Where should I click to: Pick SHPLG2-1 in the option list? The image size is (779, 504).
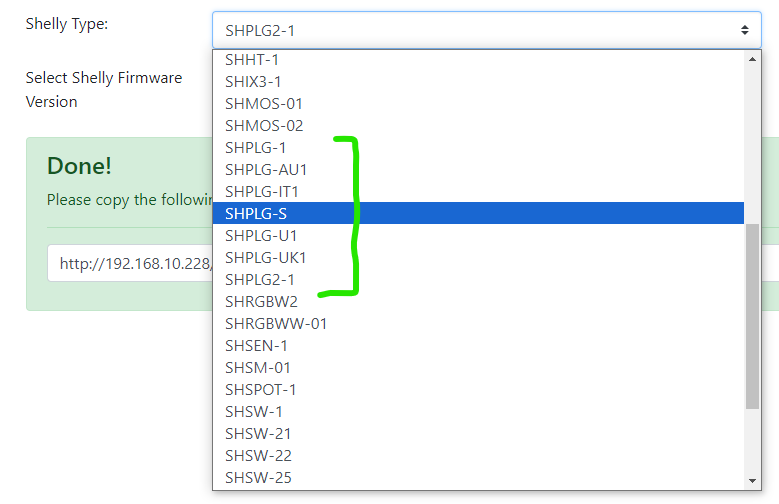pos(478,279)
